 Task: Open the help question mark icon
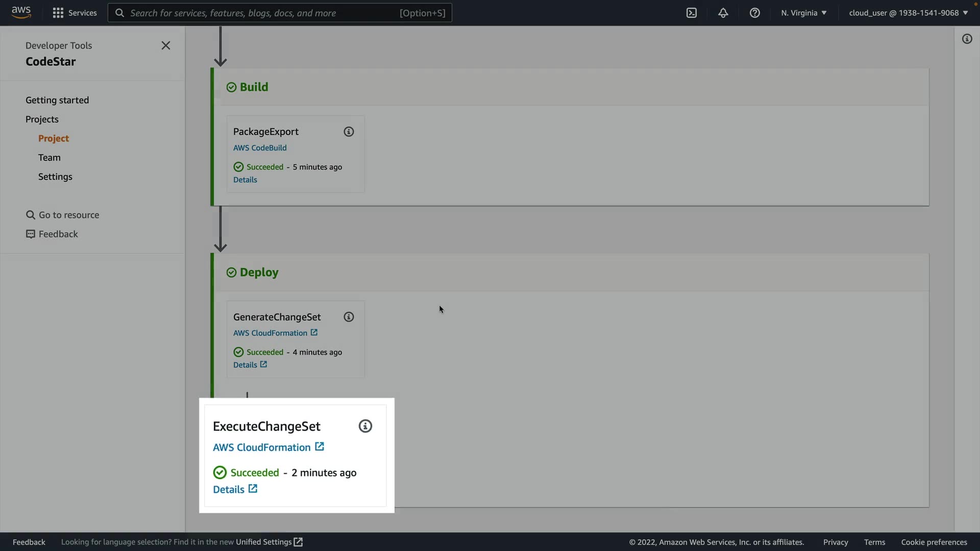[x=755, y=13]
